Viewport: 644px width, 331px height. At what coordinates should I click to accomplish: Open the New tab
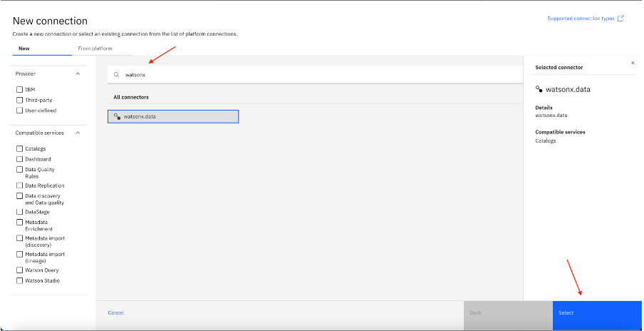[24, 49]
